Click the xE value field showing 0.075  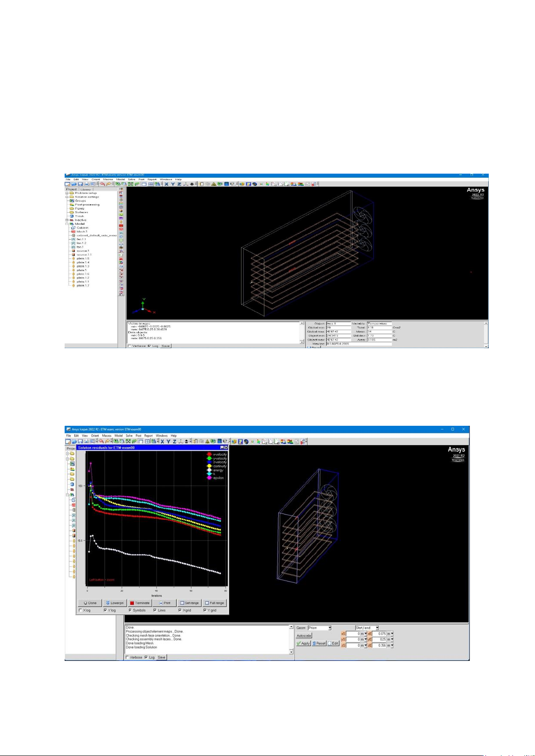point(380,634)
